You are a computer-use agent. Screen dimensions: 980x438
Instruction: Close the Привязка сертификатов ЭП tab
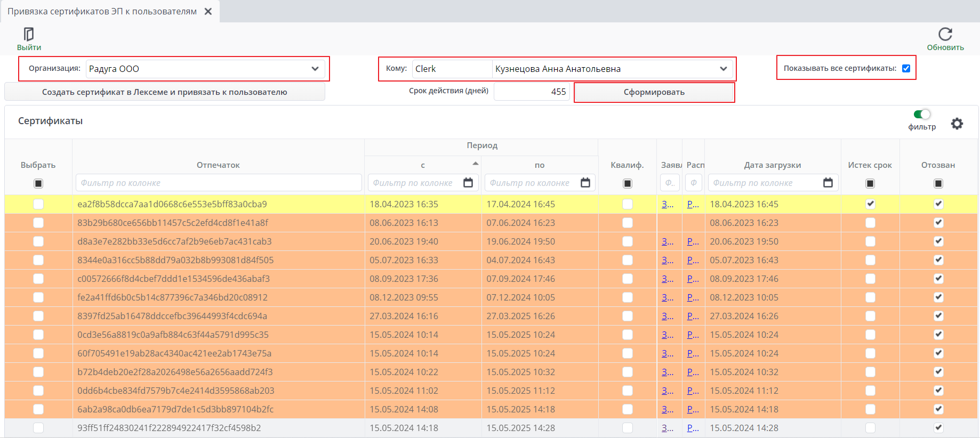pyautogui.click(x=208, y=11)
